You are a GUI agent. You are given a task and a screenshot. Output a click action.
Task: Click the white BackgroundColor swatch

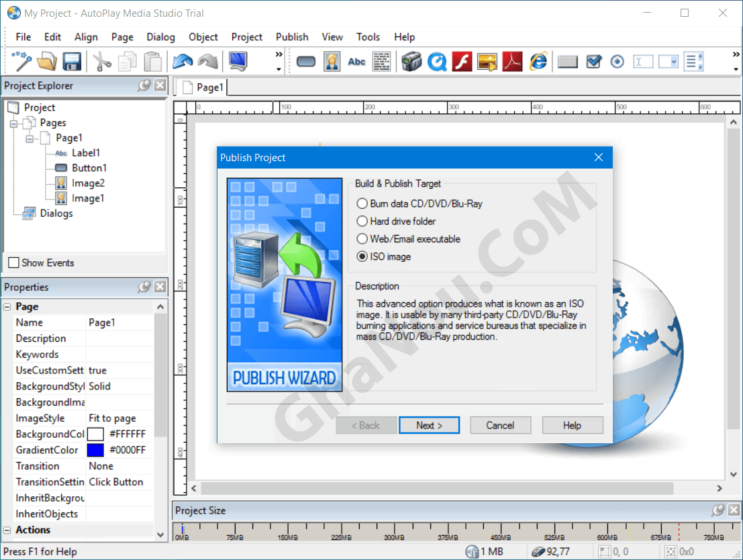[95, 434]
